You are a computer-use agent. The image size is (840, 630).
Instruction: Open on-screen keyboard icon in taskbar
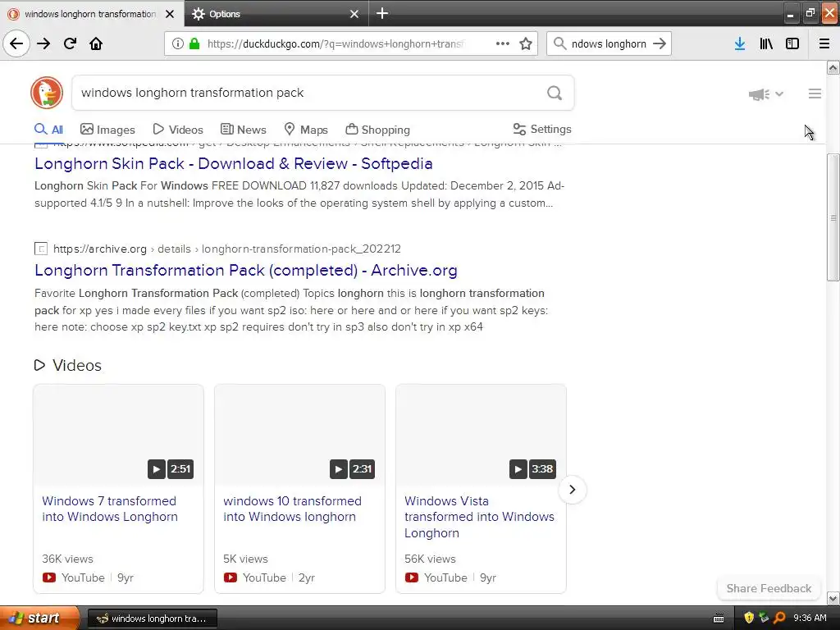719,619
